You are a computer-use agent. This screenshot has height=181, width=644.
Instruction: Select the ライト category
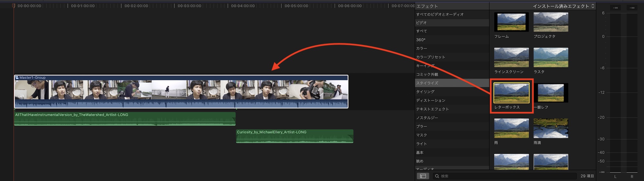point(452,144)
